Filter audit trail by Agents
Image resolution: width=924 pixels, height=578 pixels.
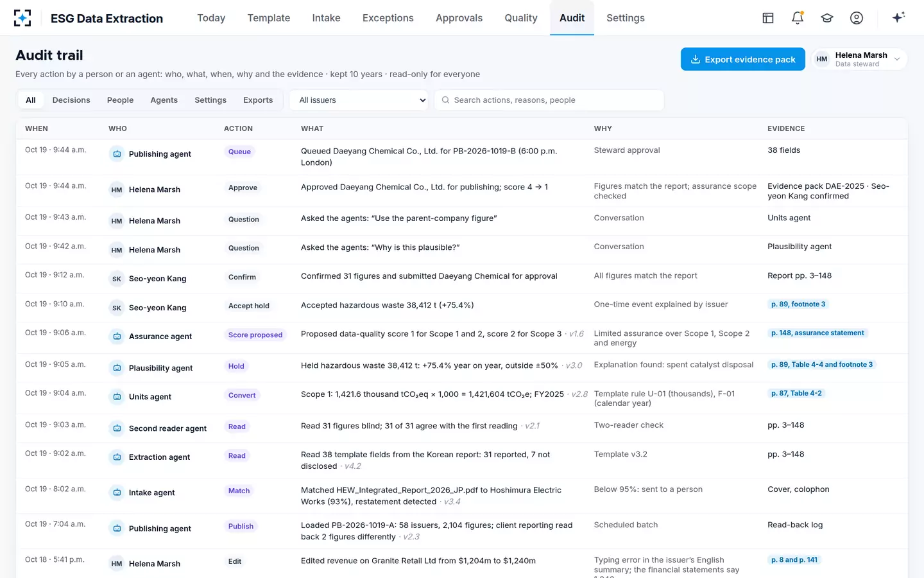pyautogui.click(x=164, y=100)
